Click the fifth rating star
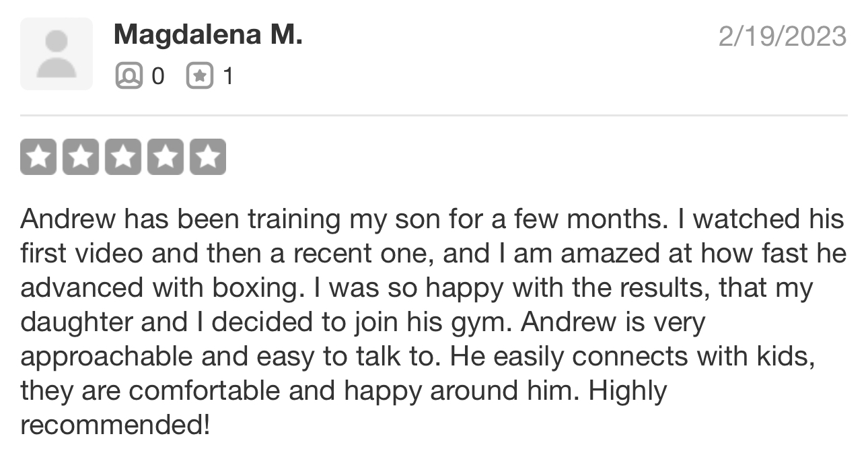 click(208, 157)
